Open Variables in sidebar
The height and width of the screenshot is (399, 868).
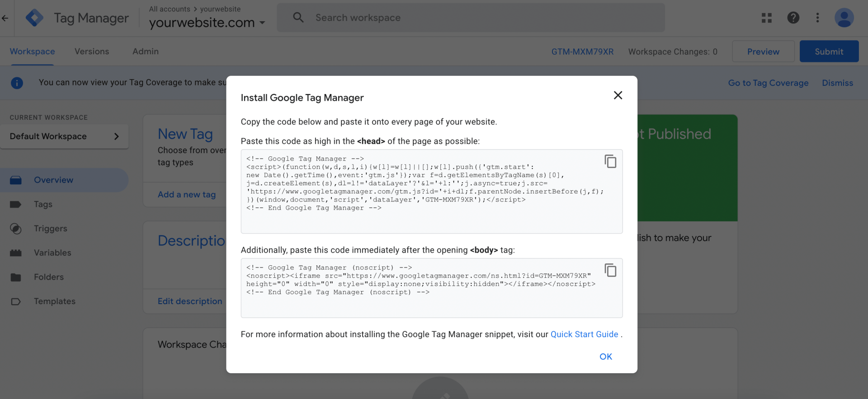tap(64, 253)
